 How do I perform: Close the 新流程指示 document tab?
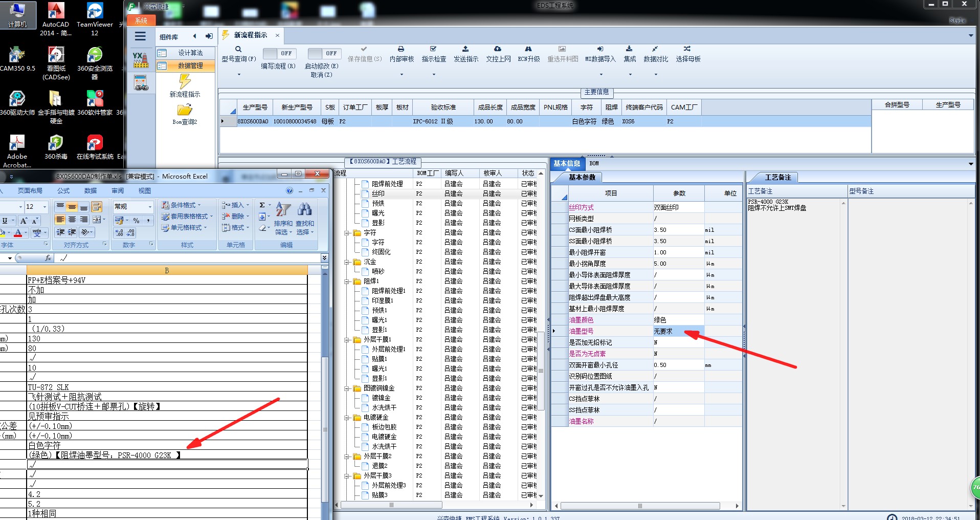point(277,35)
